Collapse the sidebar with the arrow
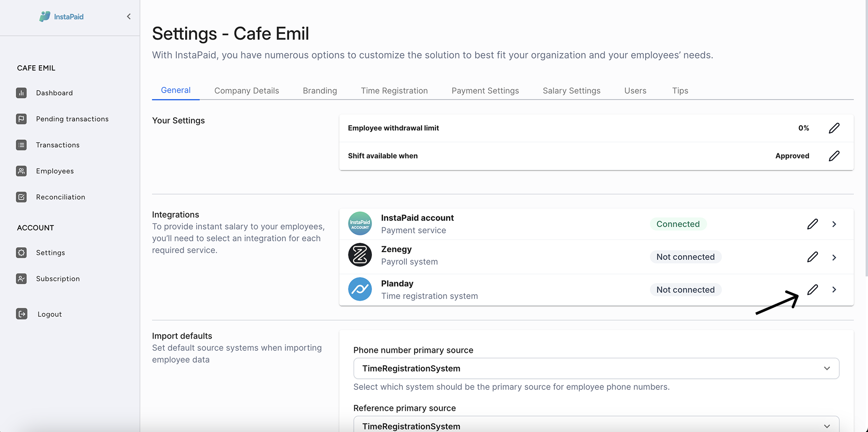 pos(129,17)
